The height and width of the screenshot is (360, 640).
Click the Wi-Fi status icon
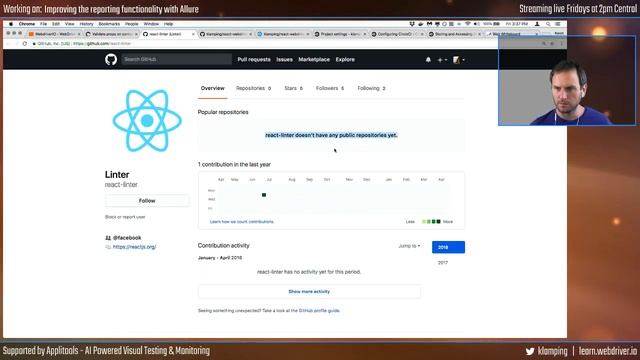[468, 24]
